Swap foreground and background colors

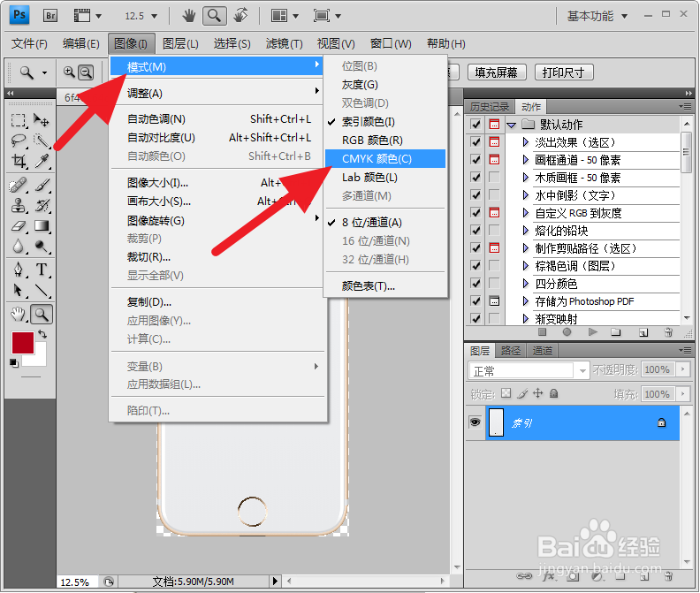pyautogui.click(x=42, y=334)
